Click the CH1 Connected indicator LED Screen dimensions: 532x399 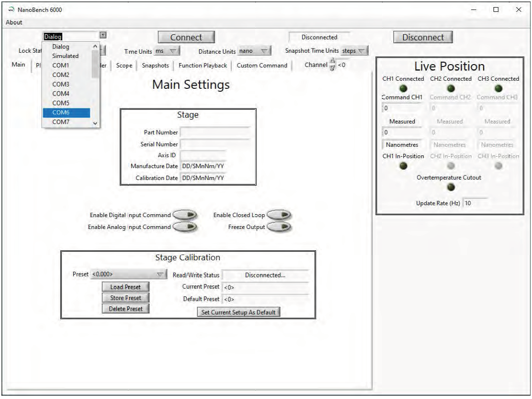click(x=403, y=88)
